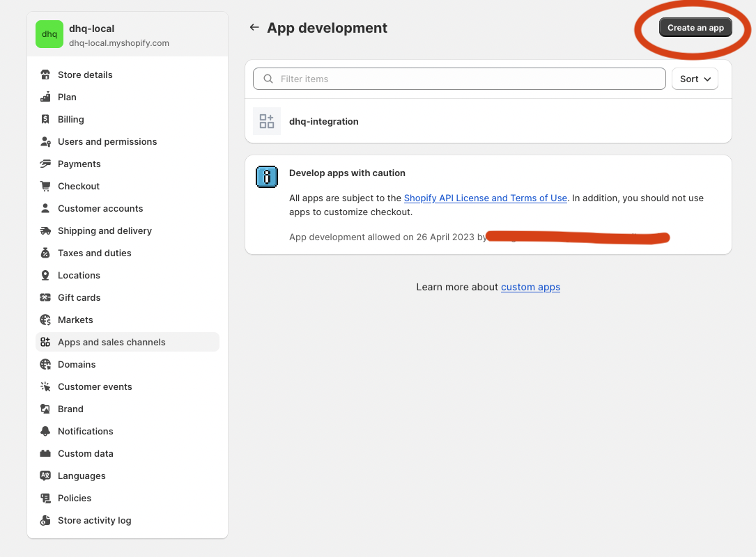Open Shopify API License and Terms link
756x557 pixels.
point(485,198)
